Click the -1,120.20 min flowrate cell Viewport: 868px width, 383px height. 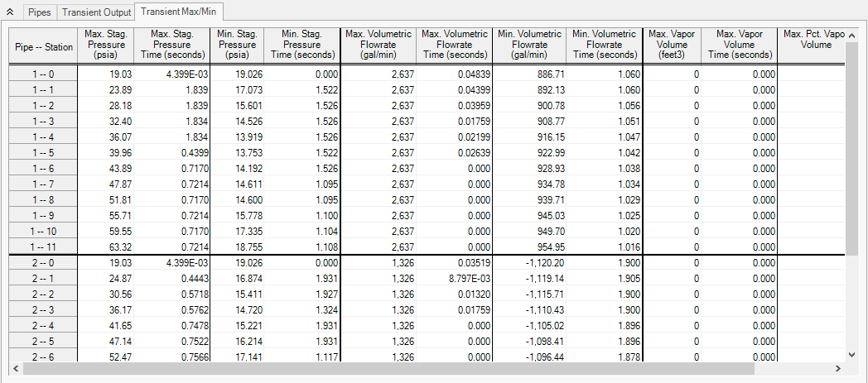[x=530, y=262]
